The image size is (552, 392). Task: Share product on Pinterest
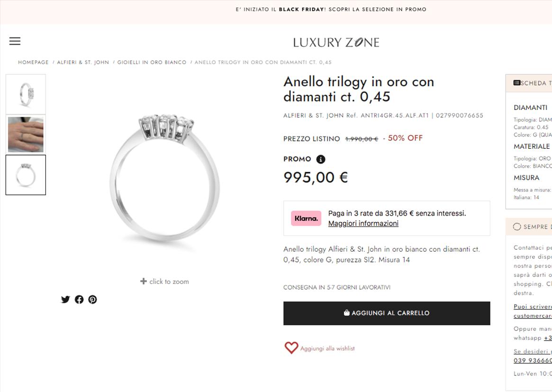[92, 300]
